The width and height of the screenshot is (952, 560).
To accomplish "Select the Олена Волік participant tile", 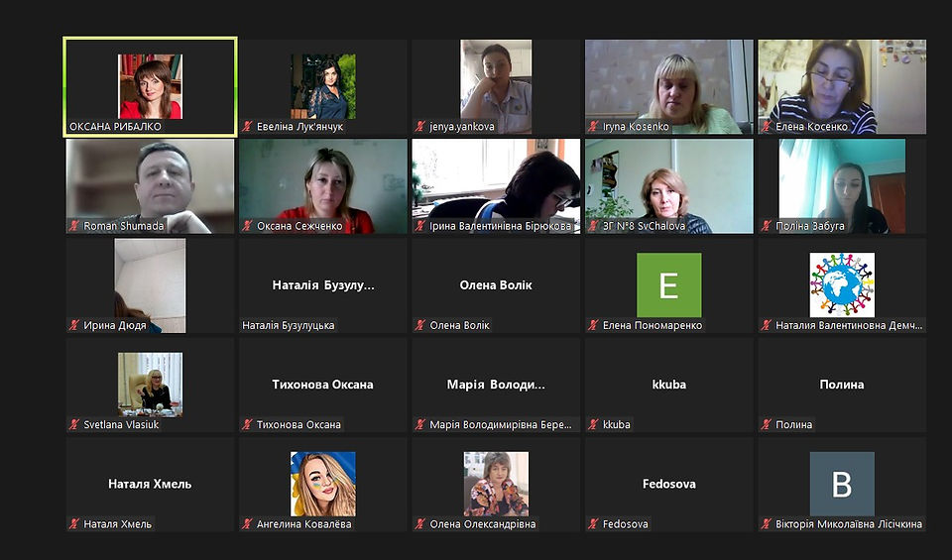I will click(496, 285).
